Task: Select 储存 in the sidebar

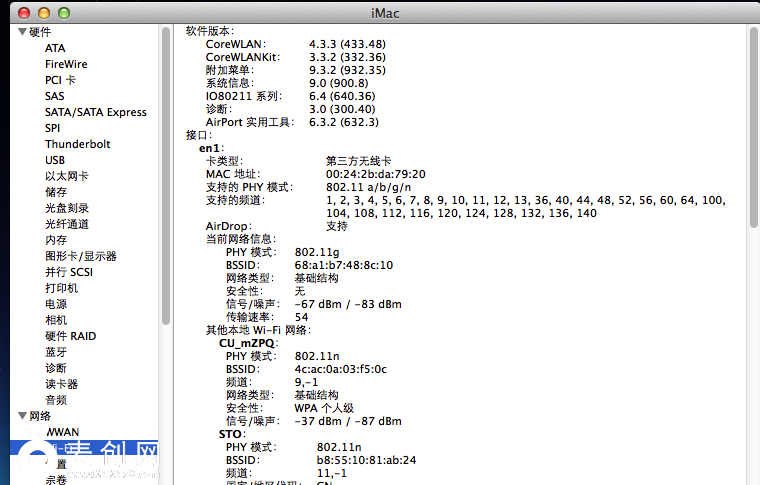Action: click(56, 192)
